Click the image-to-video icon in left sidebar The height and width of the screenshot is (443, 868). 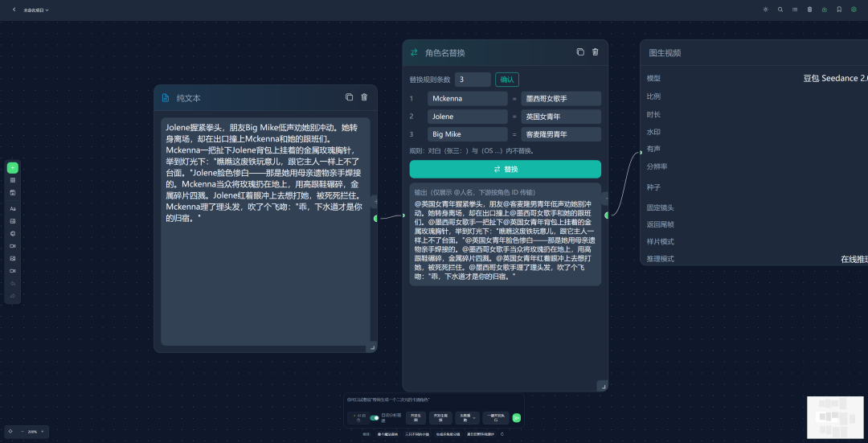(x=13, y=259)
